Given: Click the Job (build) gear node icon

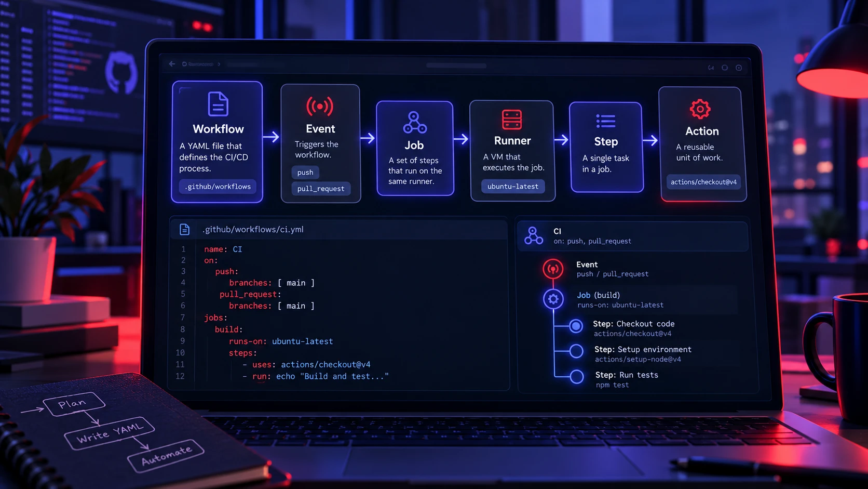Looking at the screenshot, I should [553, 299].
